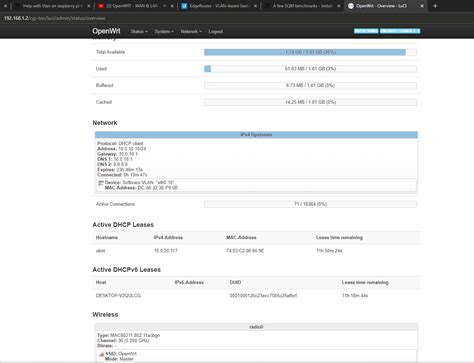
Task: Click the 'Buffered' memory label
Action: tap(104, 85)
